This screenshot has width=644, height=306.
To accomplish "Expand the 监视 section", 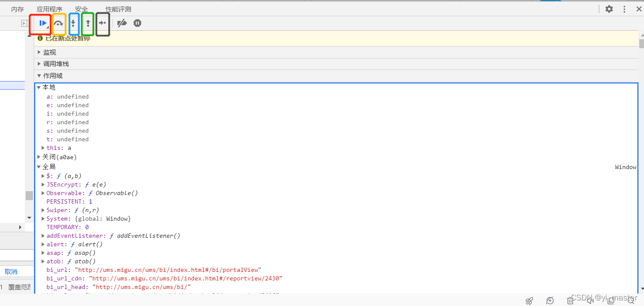I will click(40, 52).
